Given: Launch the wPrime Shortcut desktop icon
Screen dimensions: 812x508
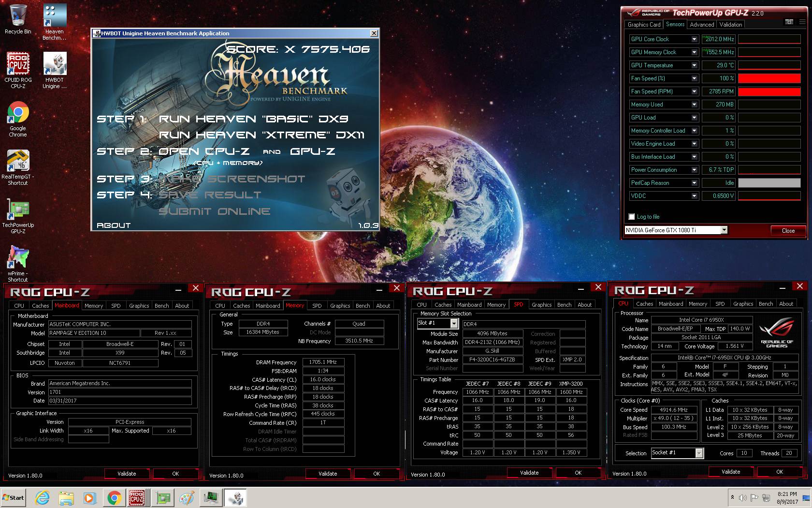Looking at the screenshot, I should (18, 264).
